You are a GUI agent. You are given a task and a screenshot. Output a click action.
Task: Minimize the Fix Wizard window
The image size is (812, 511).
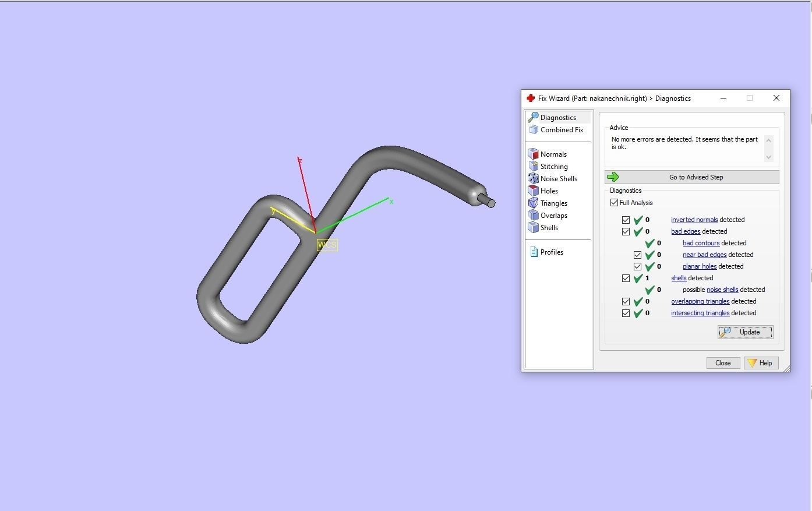coord(723,98)
